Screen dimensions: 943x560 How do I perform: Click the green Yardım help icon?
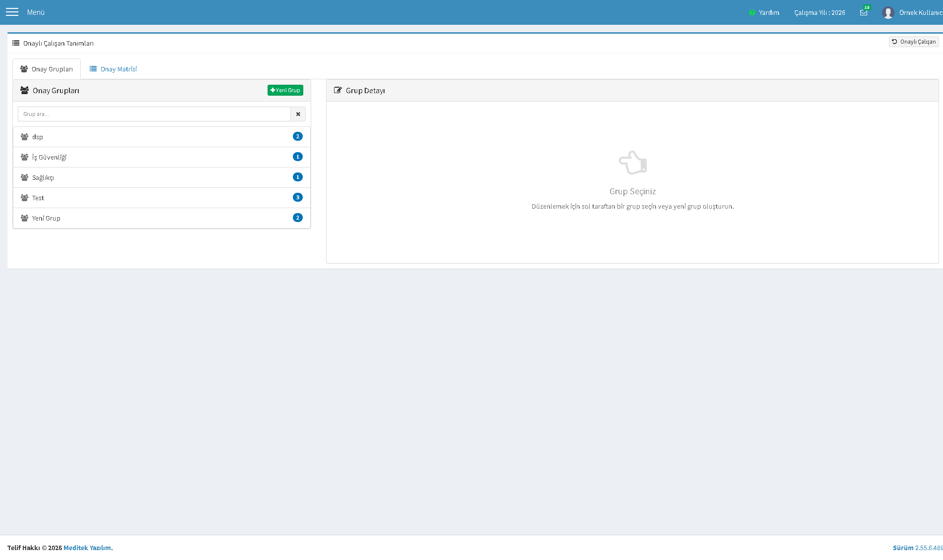point(752,13)
